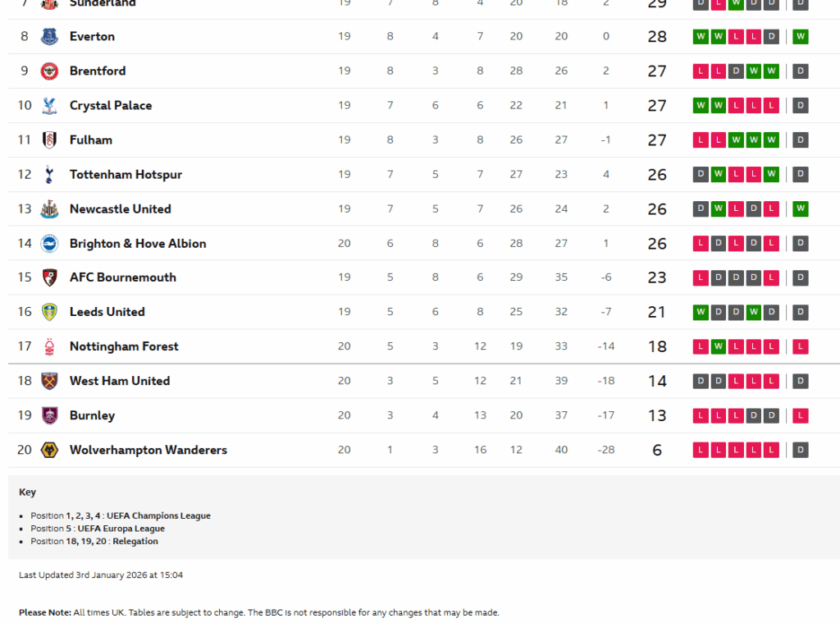Click the West Ham United crest
Image resolution: width=840 pixels, height=623 pixels.
[x=49, y=381]
